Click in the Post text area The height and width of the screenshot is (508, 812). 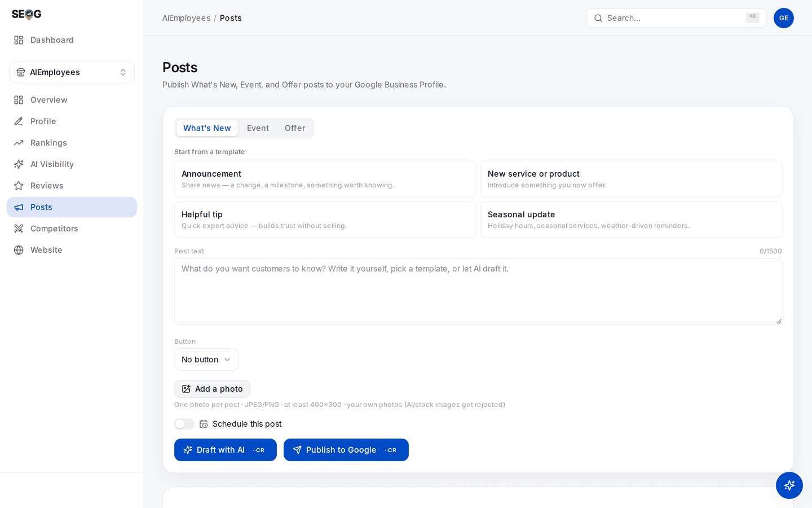pos(478,291)
